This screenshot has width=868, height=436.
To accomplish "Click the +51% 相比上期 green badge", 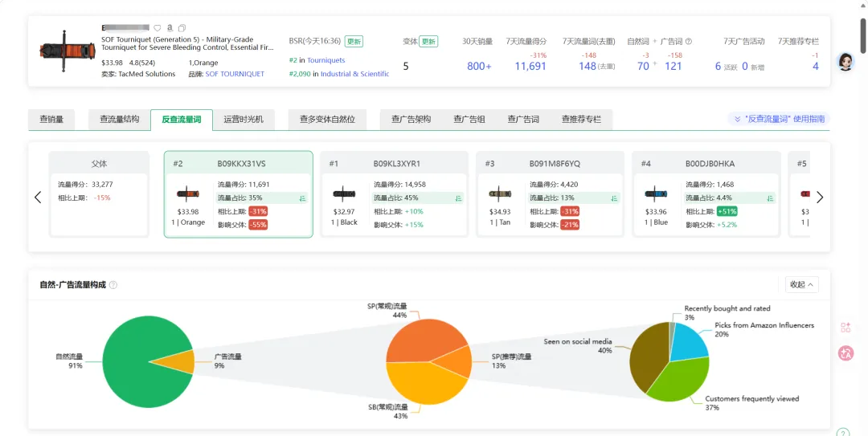I will click(x=727, y=211).
